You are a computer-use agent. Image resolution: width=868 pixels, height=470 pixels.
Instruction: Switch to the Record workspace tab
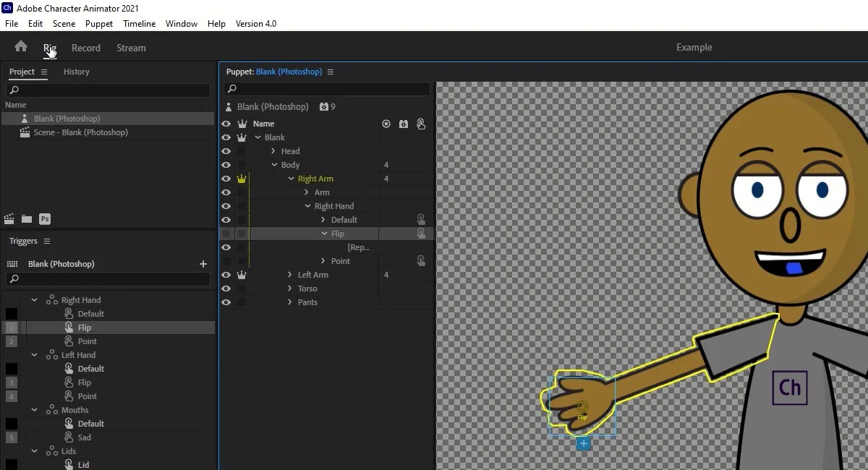click(86, 48)
